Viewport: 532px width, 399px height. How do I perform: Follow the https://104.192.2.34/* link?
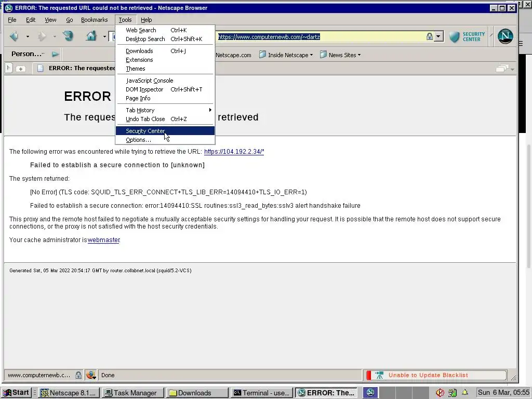click(x=234, y=152)
